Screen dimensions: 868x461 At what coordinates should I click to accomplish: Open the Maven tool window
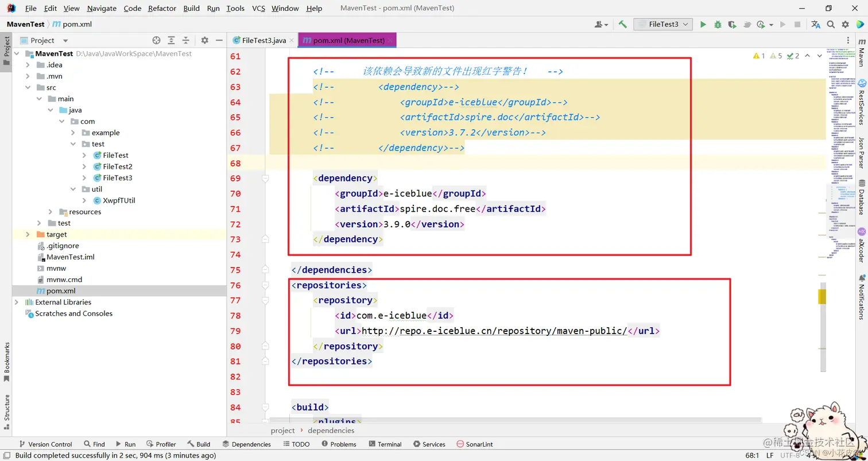861,53
